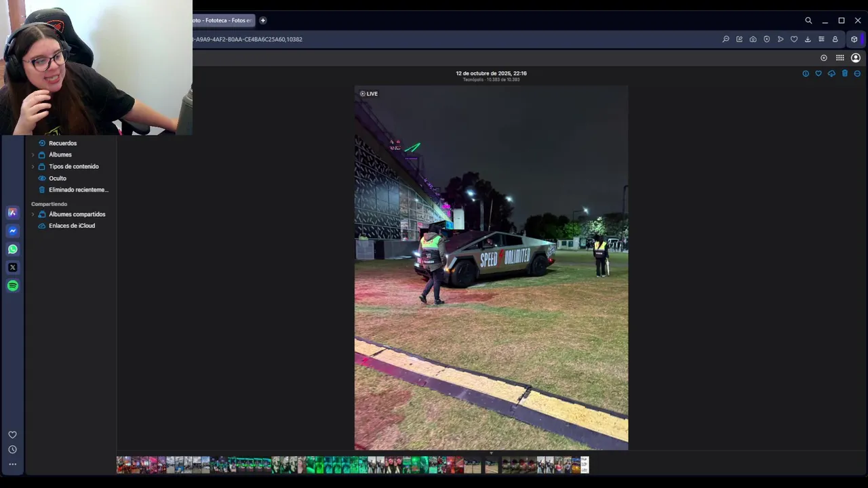Image resolution: width=868 pixels, height=488 pixels.
Task: Show photo info with the blue info icon
Action: coord(806,73)
